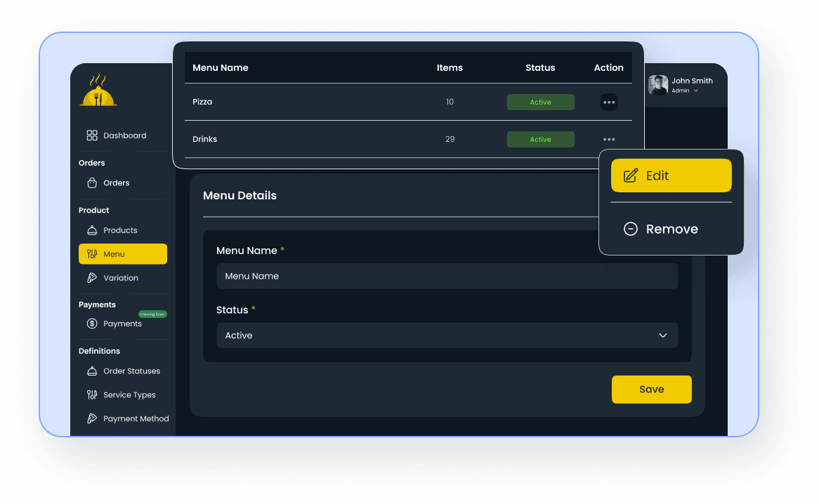This screenshot has height=504, width=819.
Task: Open the Status dropdown showing Active
Action: pyautogui.click(x=447, y=335)
